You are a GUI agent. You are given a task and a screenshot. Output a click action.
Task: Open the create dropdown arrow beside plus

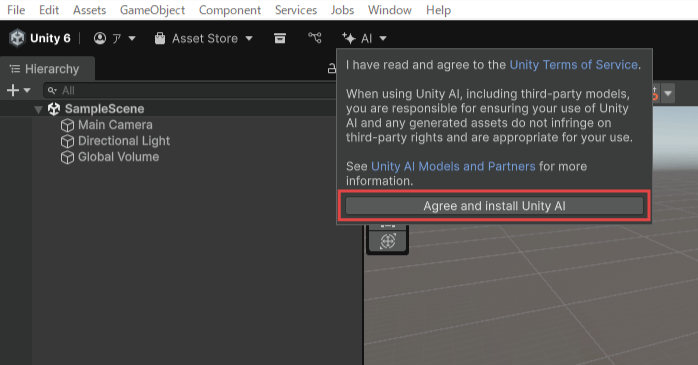(x=27, y=90)
